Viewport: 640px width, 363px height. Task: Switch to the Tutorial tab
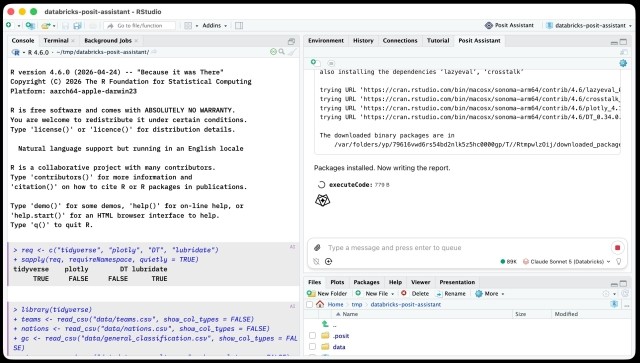(438, 40)
